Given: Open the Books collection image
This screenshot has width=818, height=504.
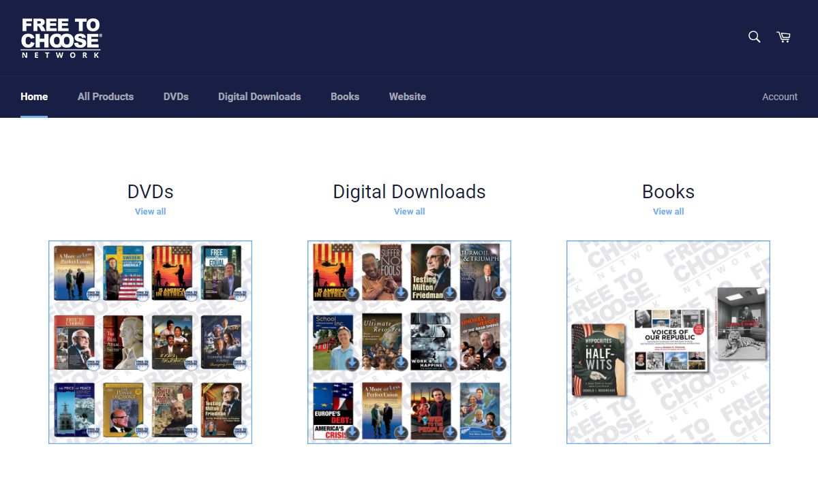Looking at the screenshot, I should [668, 342].
